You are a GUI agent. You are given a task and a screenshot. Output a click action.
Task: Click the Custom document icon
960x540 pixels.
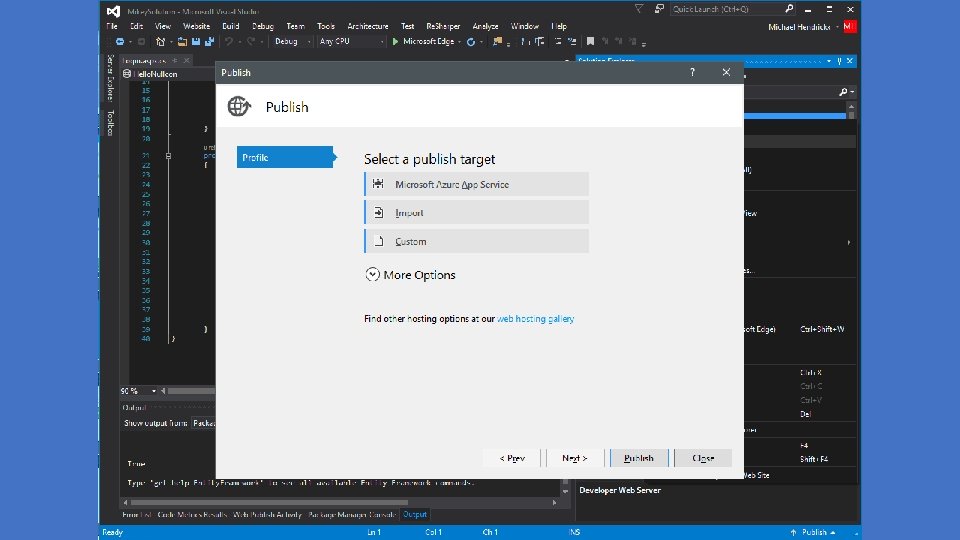[379, 241]
